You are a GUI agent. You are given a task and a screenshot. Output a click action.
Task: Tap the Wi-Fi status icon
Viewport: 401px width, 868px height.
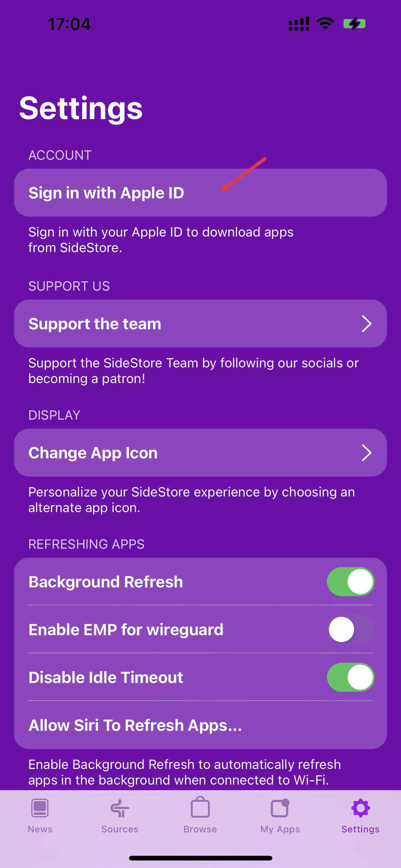tap(325, 23)
